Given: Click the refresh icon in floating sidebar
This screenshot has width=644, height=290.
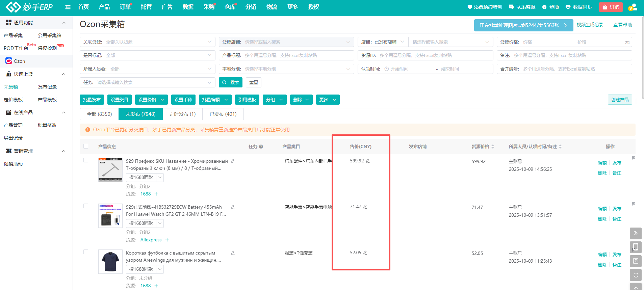Looking at the screenshot, I should (x=636, y=275).
